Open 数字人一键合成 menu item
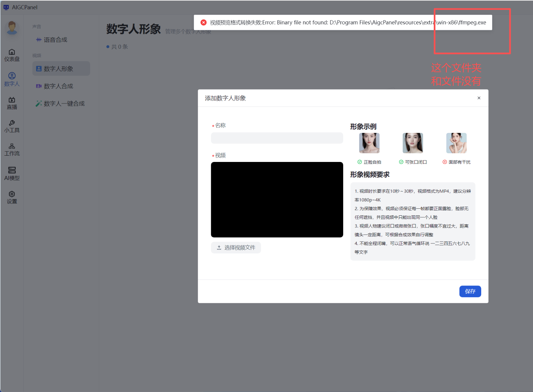Viewport: 533px width, 392px height. (61, 104)
